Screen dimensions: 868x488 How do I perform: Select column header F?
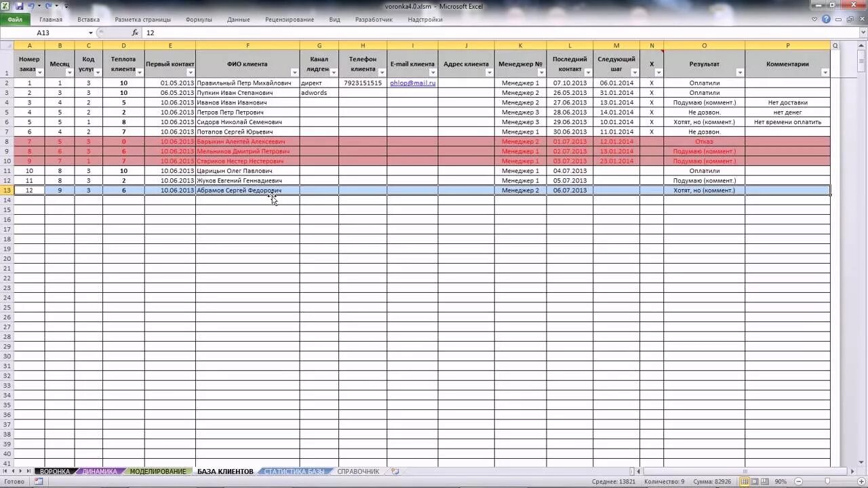pyautogui.click(x=248, y=45)
